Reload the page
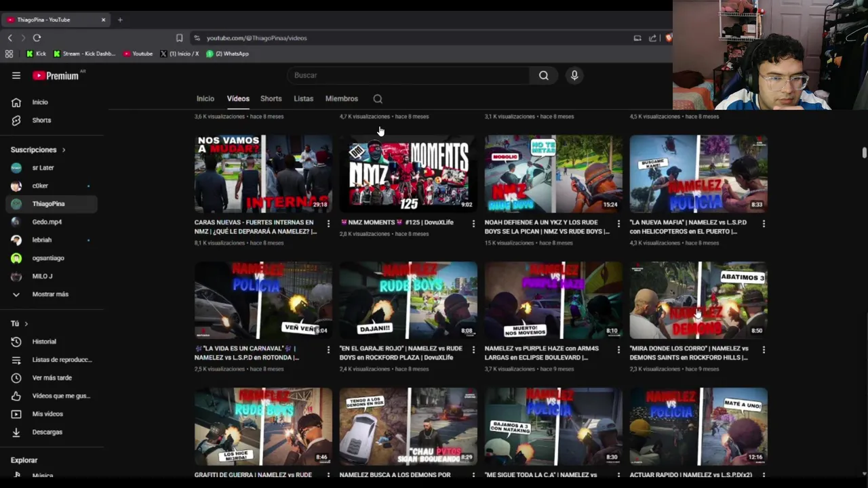 click(37, 38)
